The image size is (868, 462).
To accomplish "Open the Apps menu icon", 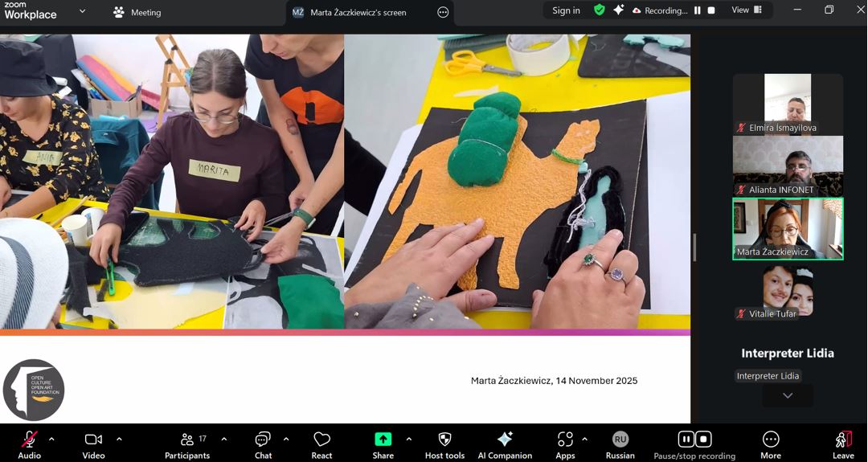I will coord(565,440).
